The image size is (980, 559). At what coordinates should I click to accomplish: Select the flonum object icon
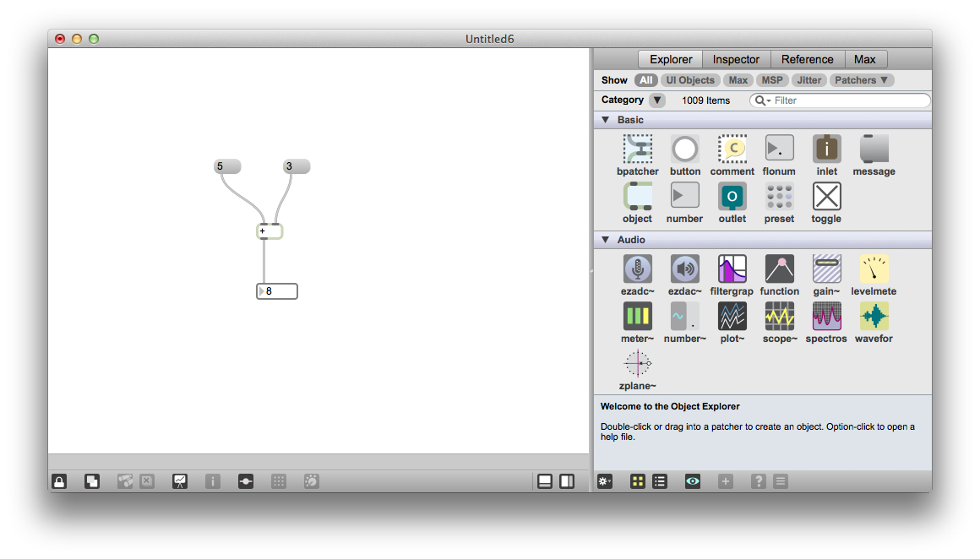[780, 149]
